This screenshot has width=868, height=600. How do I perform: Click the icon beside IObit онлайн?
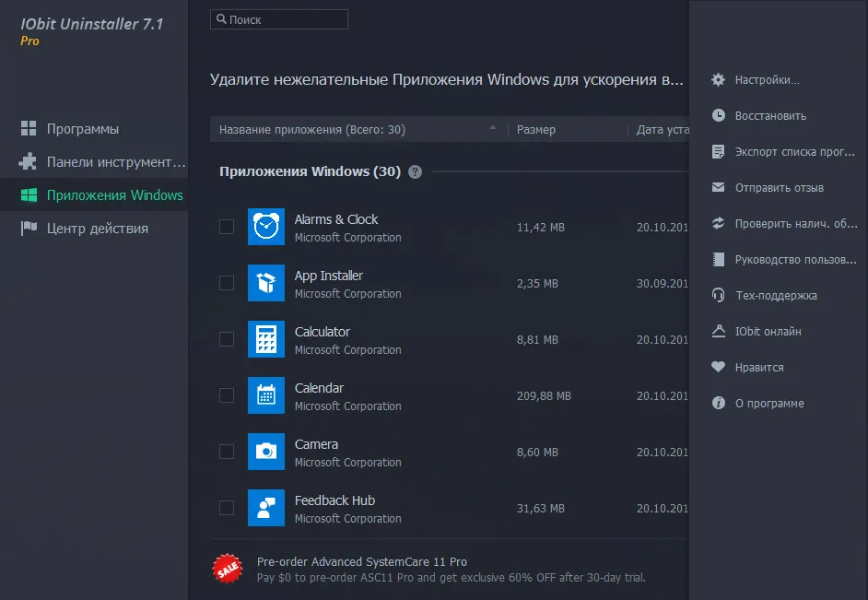pyautogui.click(x=718, y=331)
